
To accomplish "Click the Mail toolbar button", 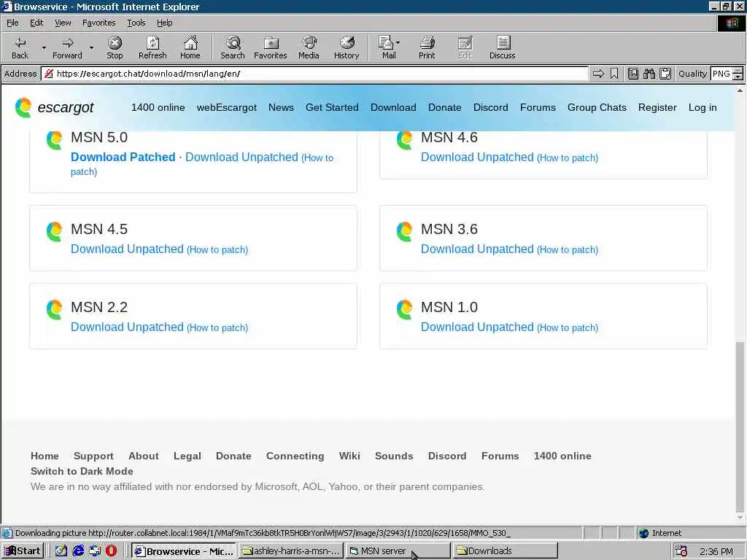I will coord(387,47).
